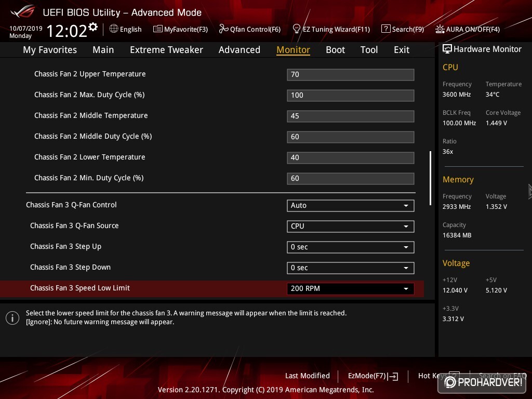The width and height of the screenshot is (532, 399).
Task: Switch to Advanced tab
Action: tap(239, 50)
